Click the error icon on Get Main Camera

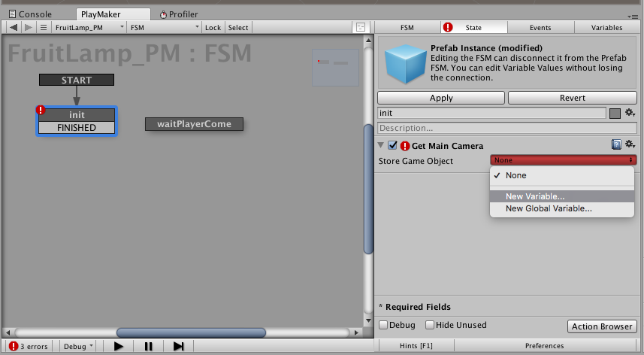405,146
